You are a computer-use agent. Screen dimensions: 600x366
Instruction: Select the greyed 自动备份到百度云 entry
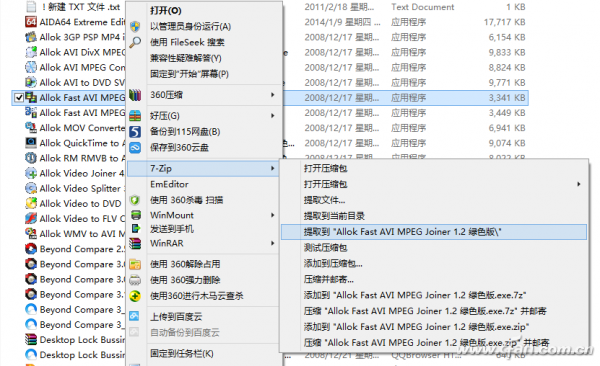coord(185,333)
